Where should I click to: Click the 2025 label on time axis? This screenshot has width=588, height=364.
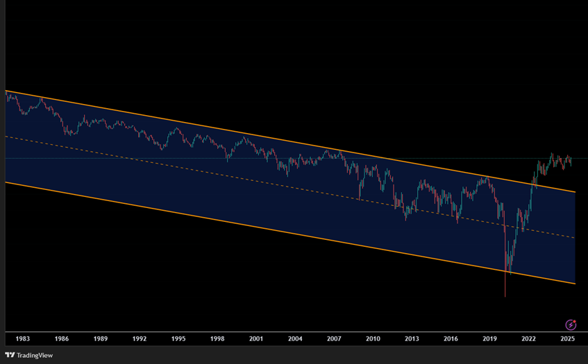tap(568, 338)
